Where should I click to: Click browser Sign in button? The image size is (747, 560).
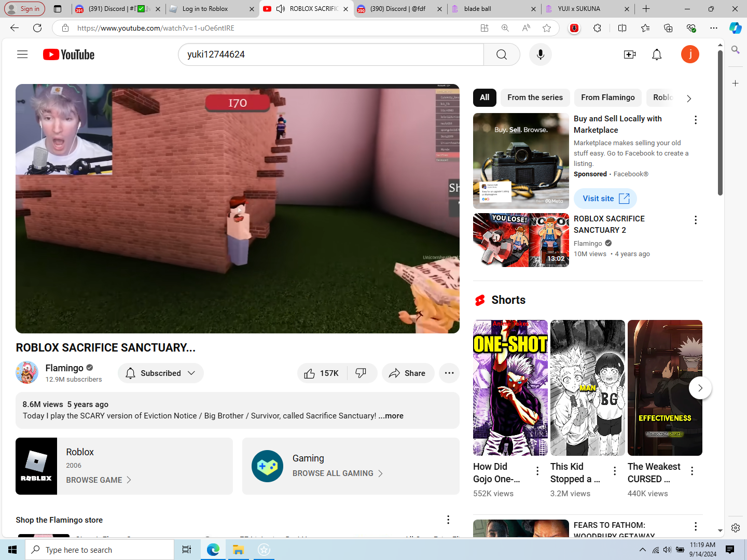[24, 9]
